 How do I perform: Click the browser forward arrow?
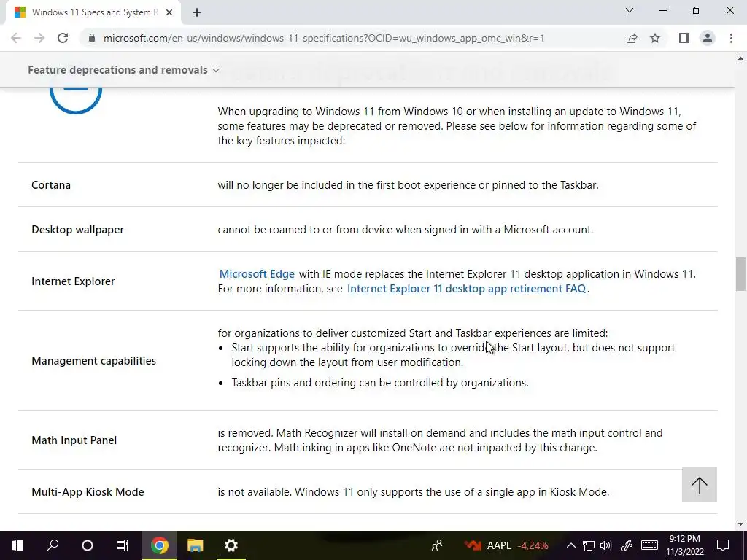(39, 38)
